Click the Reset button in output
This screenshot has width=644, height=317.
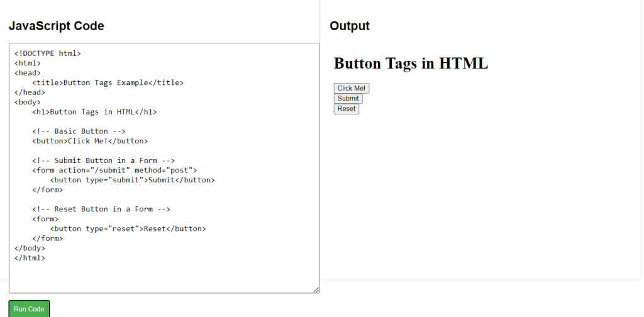point(347,109)
